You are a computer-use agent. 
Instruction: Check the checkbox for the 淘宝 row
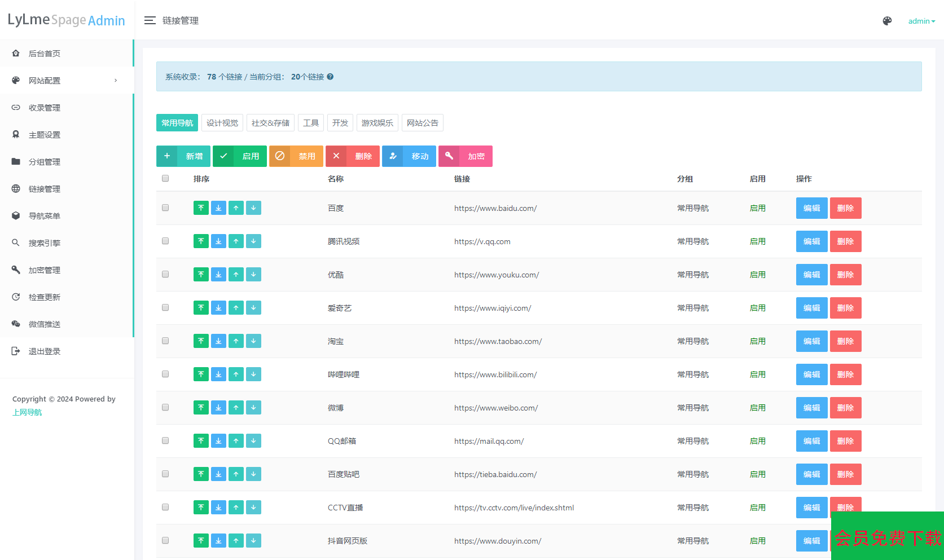pos(165,341)
